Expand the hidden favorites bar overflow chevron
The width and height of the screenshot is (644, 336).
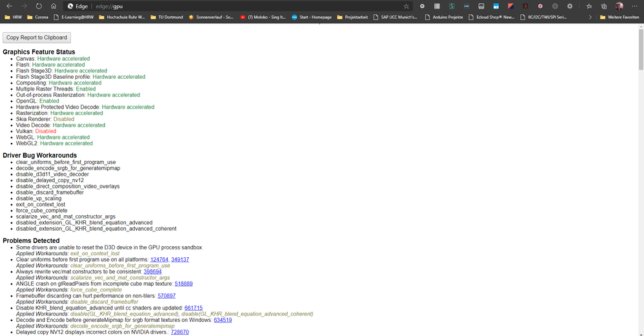tap(590, 17)
